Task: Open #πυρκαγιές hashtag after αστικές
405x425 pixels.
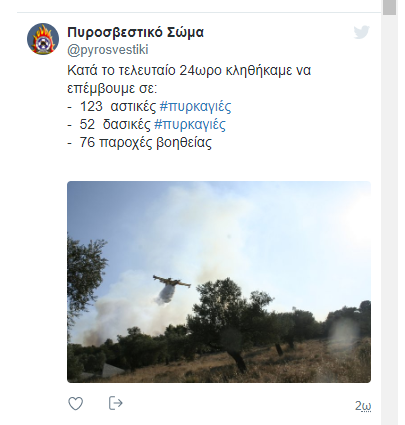Action: click(x=195, y=106)
